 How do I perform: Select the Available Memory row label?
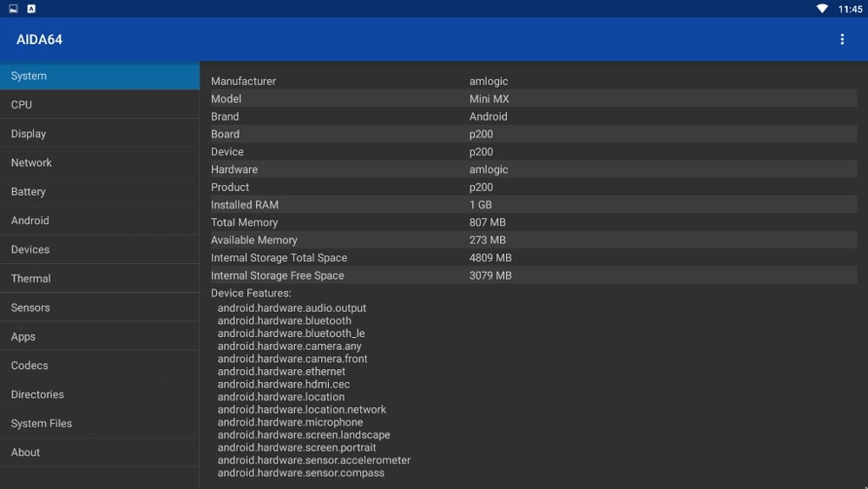pos(254,240)
